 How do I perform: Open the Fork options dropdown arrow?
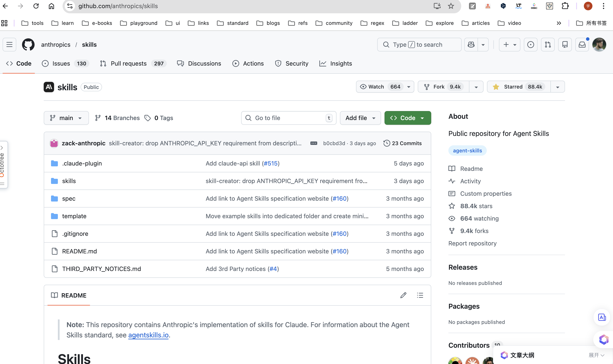coord(476,87)
